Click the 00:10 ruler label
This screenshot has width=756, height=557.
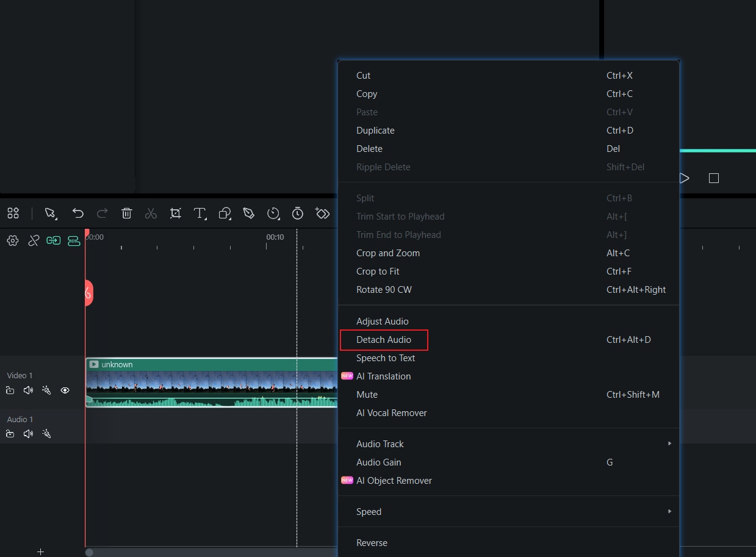click(x=275, y=237)
